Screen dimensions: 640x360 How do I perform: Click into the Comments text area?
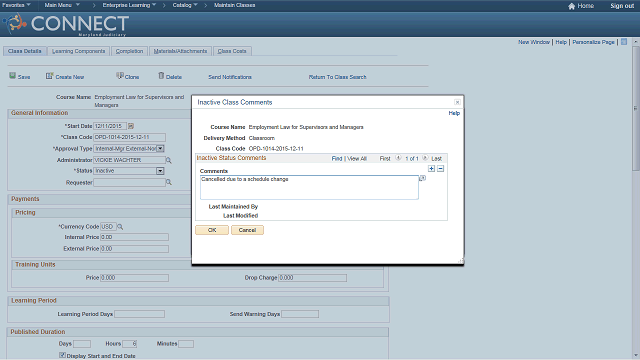point(309,187)
